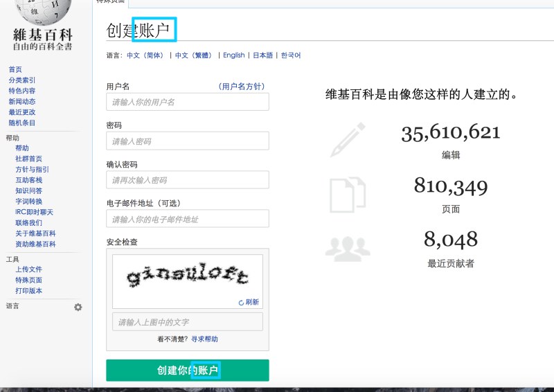Focus the username field 请输入你的用户名
This screenshot has width=554, height=392.
(x=188, y=102)
